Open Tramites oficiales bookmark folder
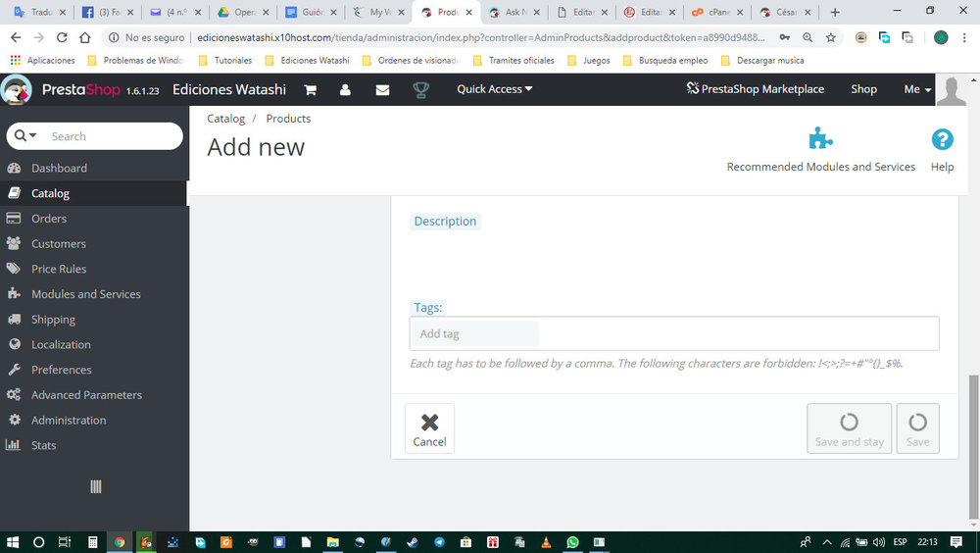The image size is (980, 553). (x=514, y=61)
